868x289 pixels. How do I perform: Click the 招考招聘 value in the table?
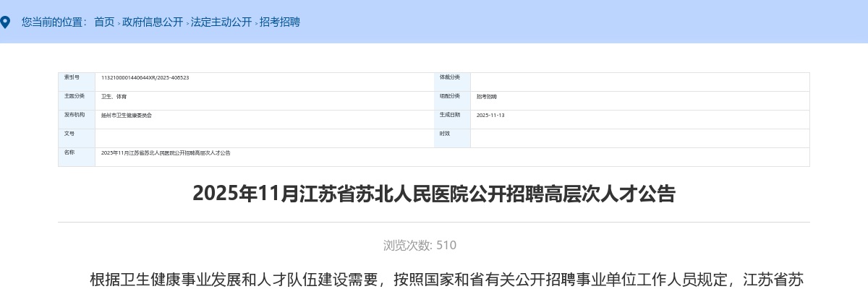[x=487, y=96]
